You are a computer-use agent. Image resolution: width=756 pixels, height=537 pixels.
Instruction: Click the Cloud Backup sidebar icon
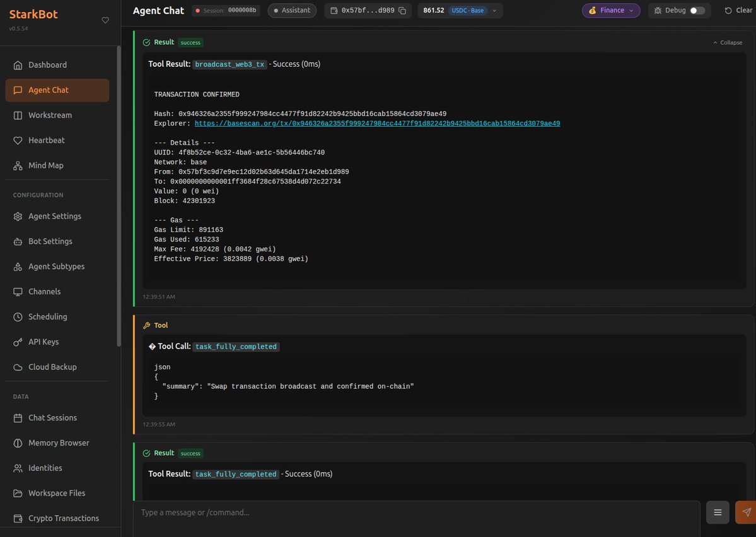(x=17, y=366)
